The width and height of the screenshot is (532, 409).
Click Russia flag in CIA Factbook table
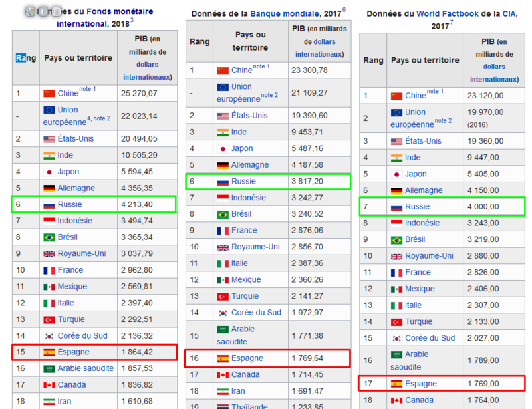point(396,207)
